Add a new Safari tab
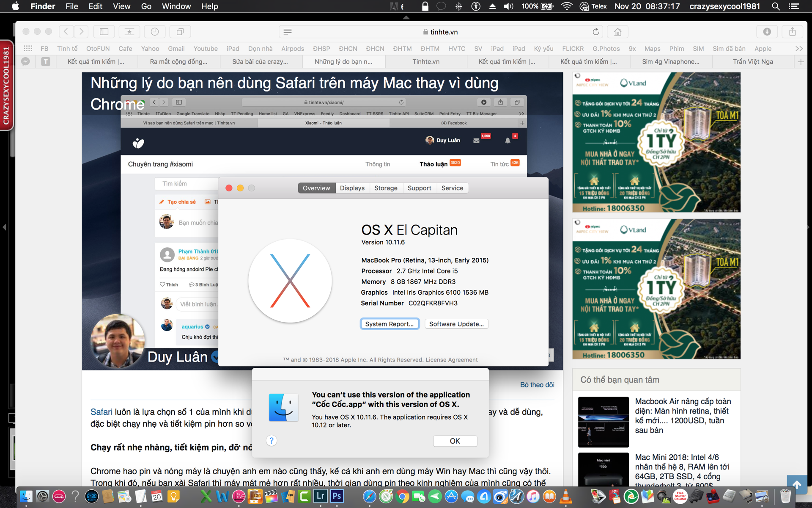 point(801,62)
